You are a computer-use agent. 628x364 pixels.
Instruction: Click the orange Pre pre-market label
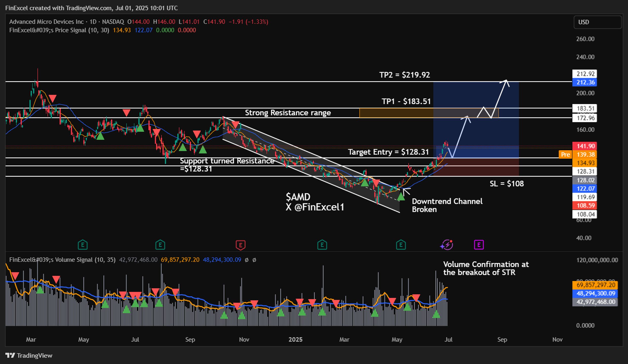(565, 154)
